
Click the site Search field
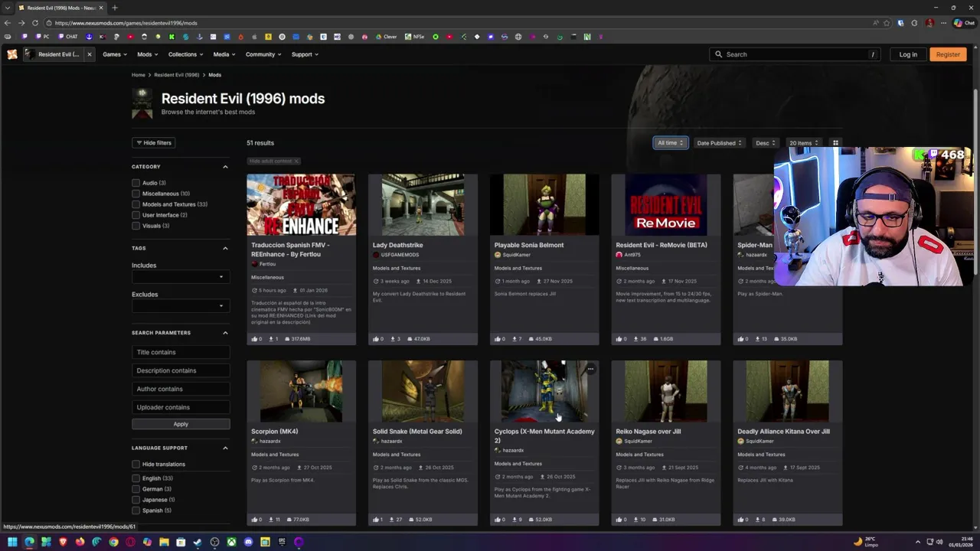[795, 54]
